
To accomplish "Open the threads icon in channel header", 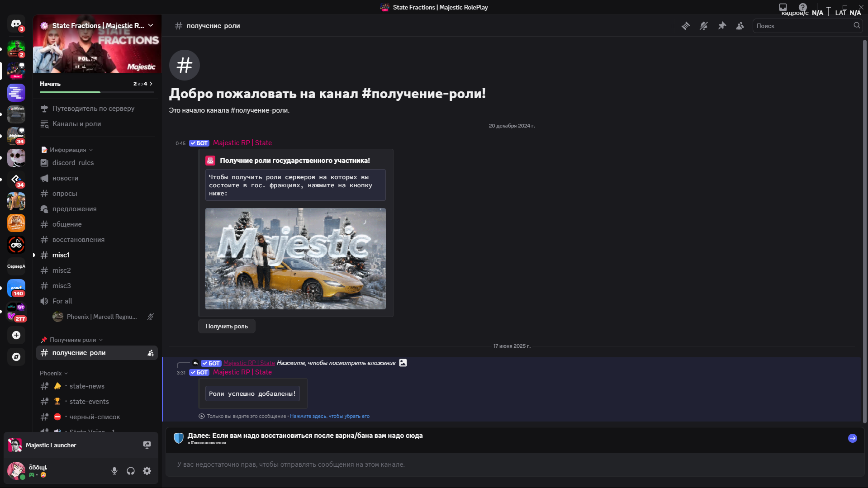I will [x=686, y=26].
